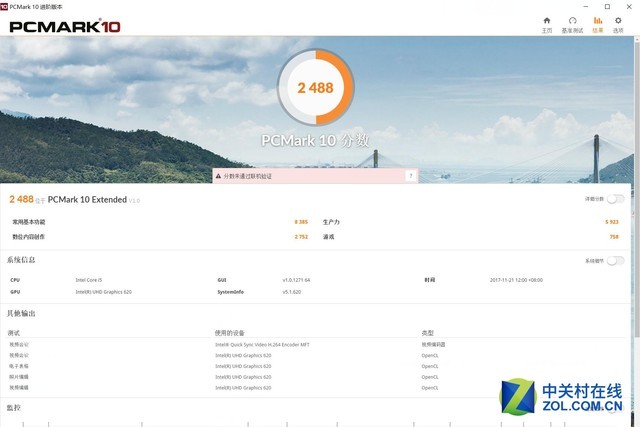Open the question mark help on banner
Viewport: 640px width, 427px height.
411,176
